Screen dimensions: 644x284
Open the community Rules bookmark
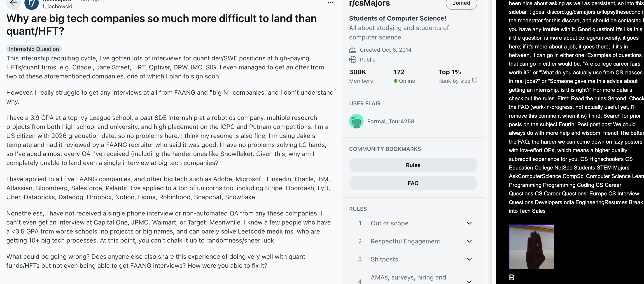(413, 165)
